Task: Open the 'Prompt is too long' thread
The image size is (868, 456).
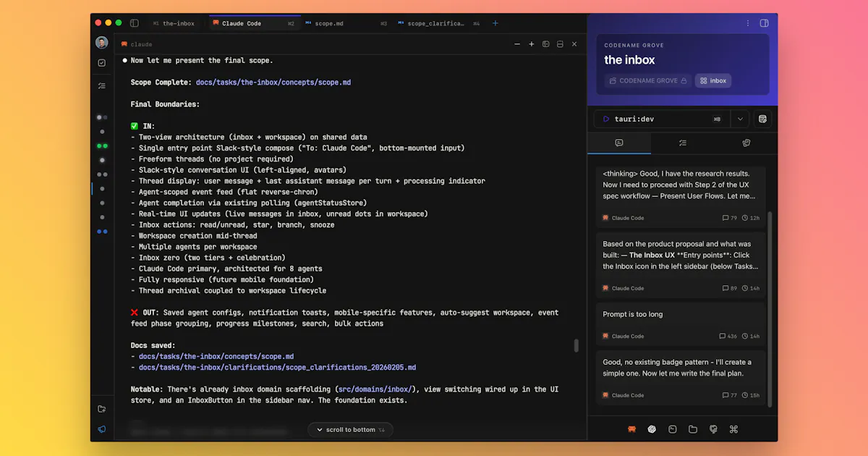Action: [x=681, y=324]
